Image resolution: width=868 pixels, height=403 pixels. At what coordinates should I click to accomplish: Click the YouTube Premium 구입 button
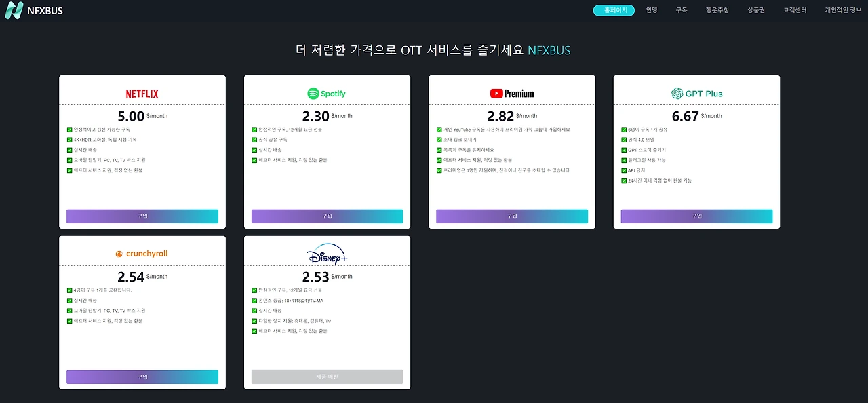(512, 216)
